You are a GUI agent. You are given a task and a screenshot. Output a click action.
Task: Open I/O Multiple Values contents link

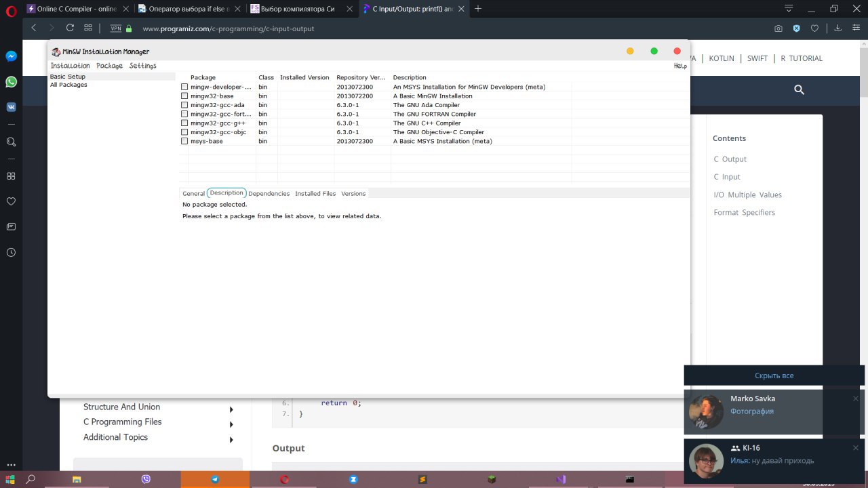(x=747, y=195)
